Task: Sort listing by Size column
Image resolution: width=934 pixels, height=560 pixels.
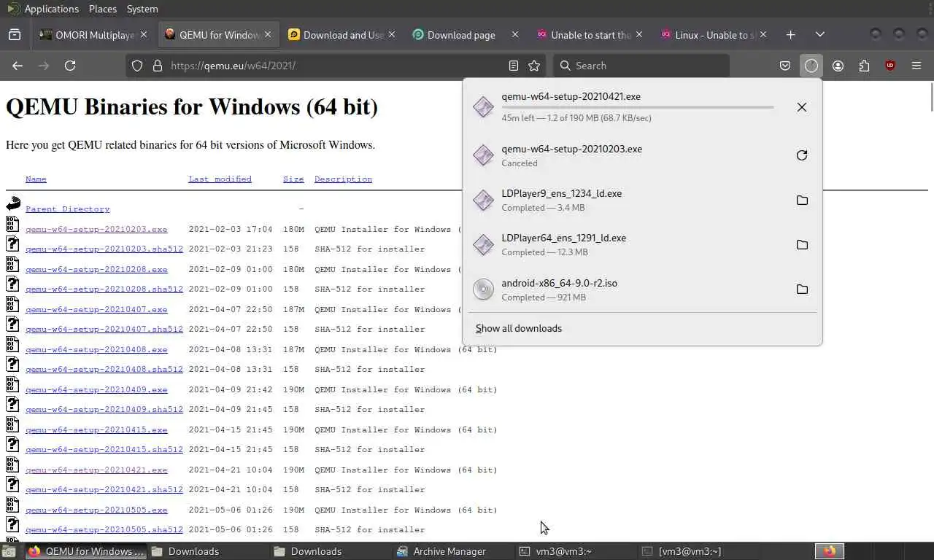Action: click(x=293, y=179)
